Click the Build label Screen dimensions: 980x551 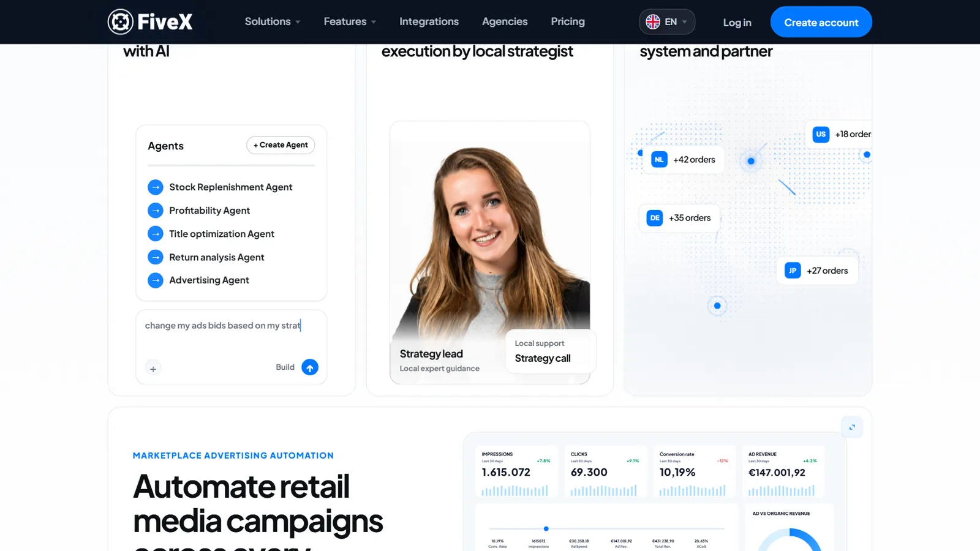pyautogui.click(x=285, y=367)
